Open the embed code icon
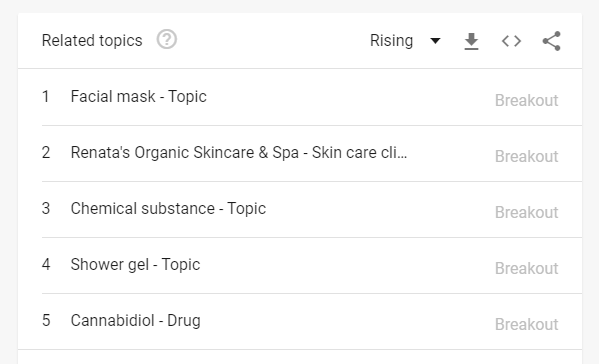Screen dimensions: 599x364 (511, 41)
